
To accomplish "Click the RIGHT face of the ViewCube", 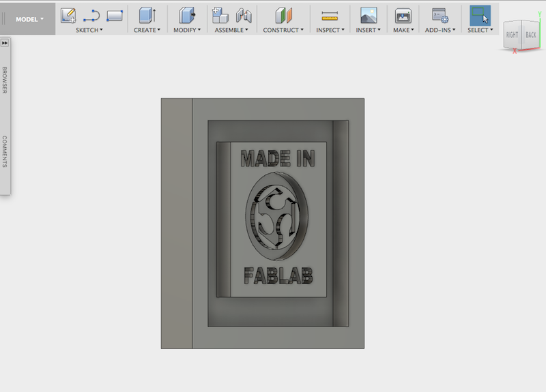I will tap(512, 35).
